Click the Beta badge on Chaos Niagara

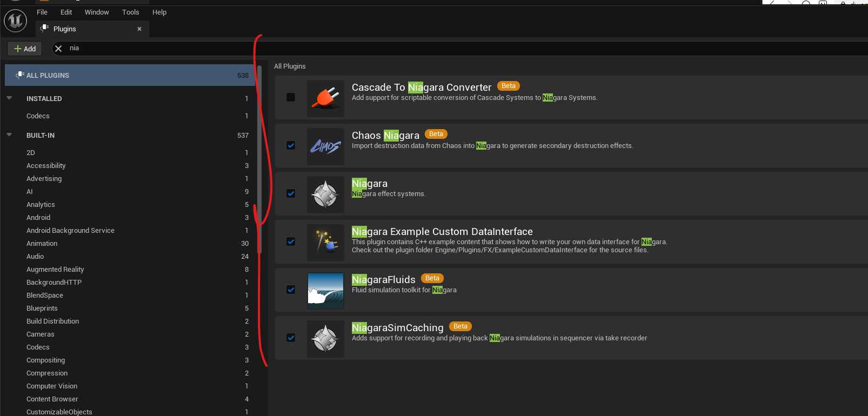click(436, 134)
